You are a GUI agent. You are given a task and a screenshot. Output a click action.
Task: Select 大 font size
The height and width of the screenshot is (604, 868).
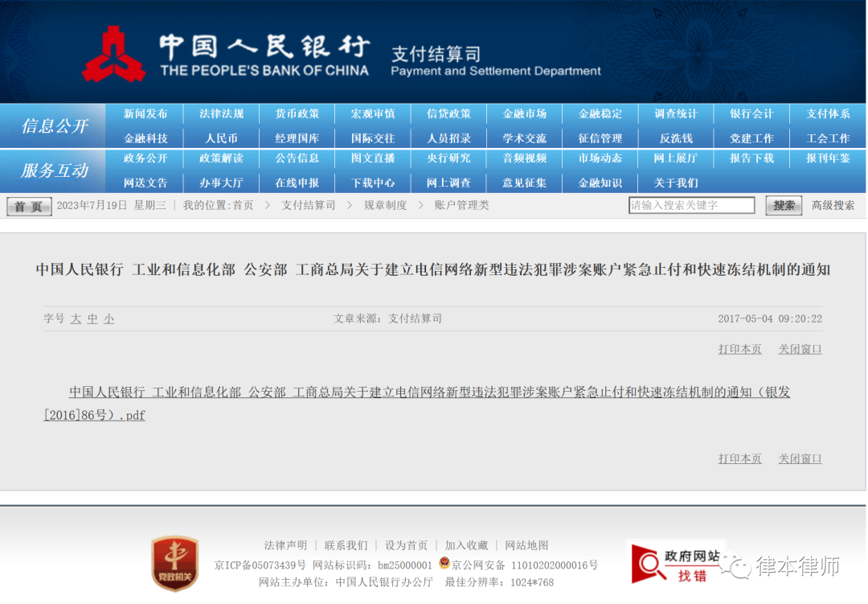[76, 319]
